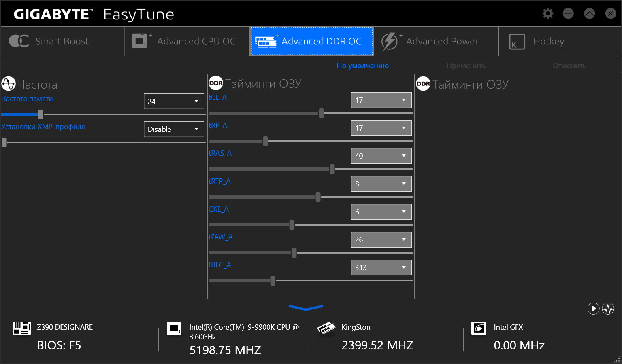The width and height of the screenshot is (622, 364).
Task: Click the tCL_A label
Action: click(217, 97)
